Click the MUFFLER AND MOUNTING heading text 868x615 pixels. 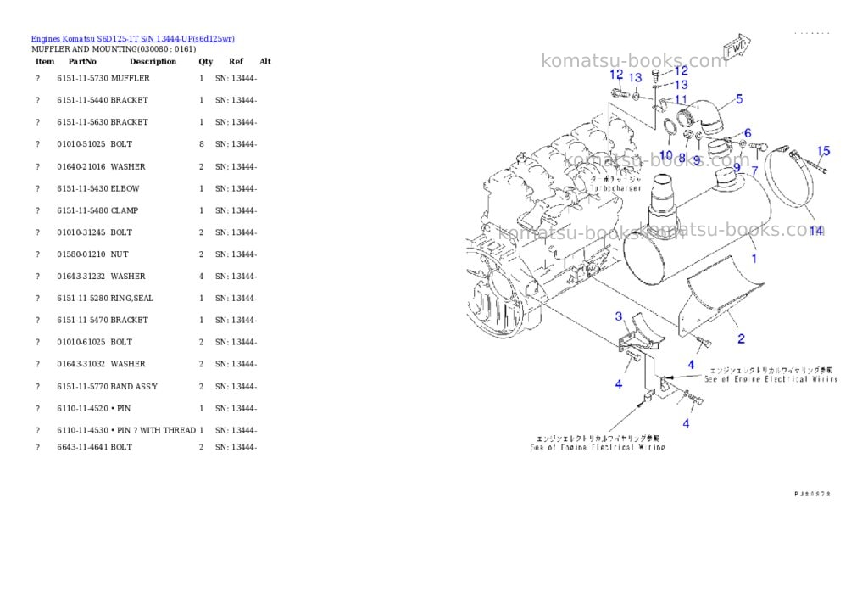pos(114,49)
